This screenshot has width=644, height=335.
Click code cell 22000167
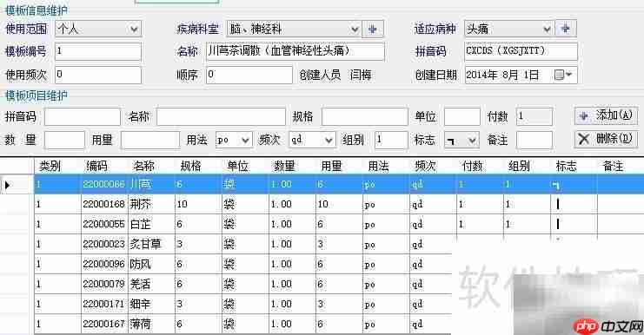104,324
